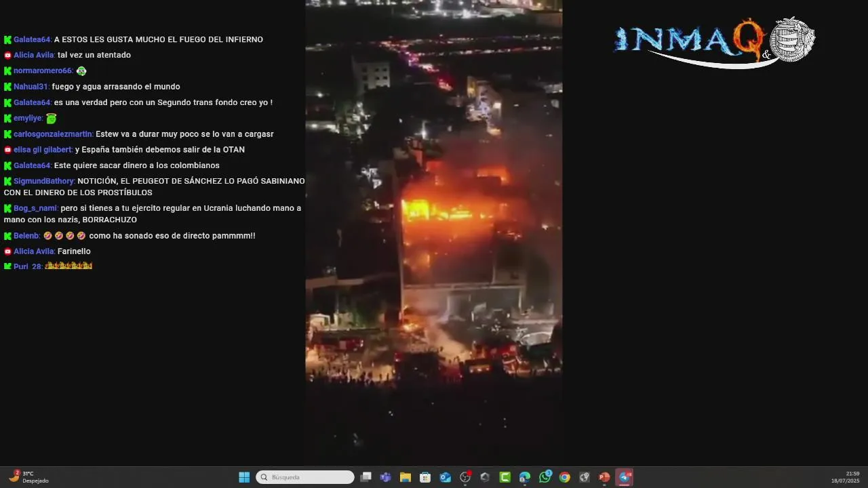The width and height of the screenshot is (868, 488).
Task: Open the Windows Start menu
Action: click(x=244, y=477)
